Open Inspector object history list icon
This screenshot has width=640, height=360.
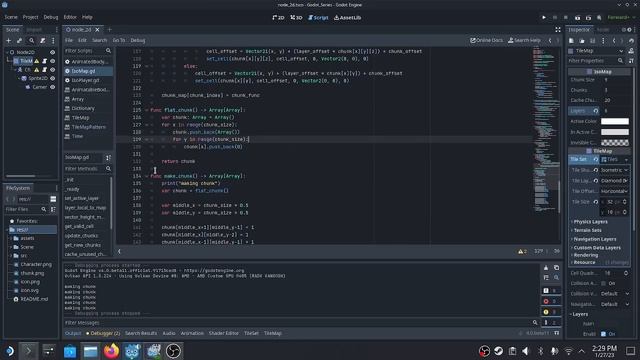[631, 40]
